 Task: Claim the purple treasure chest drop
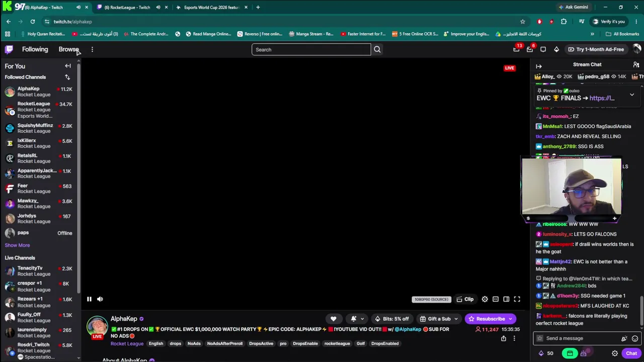pyautogui.click(x=583, y=353)
